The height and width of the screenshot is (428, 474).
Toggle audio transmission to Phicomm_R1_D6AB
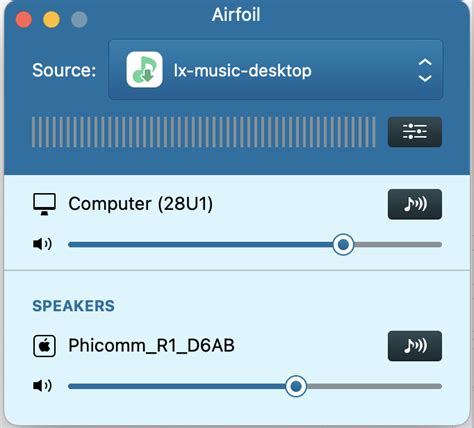pyautogui.click(x=415, y=346)
